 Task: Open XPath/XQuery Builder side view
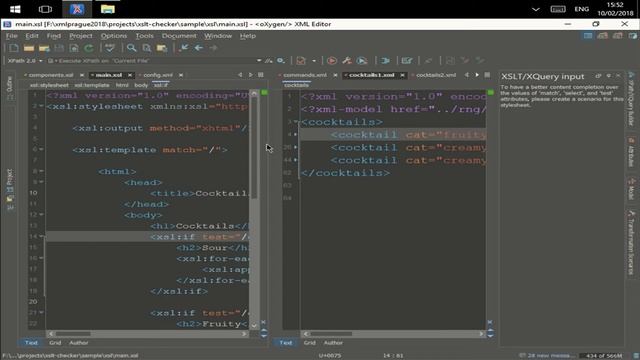(631, 99)
